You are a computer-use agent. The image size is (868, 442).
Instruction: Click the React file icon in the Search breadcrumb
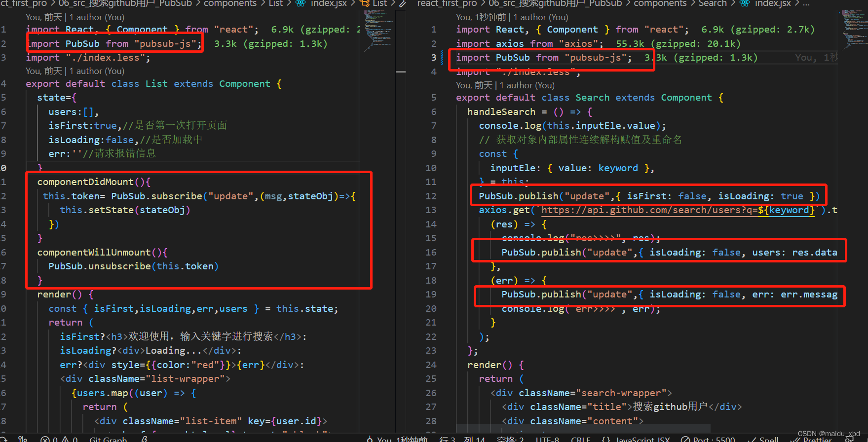(x=745, y=3)
